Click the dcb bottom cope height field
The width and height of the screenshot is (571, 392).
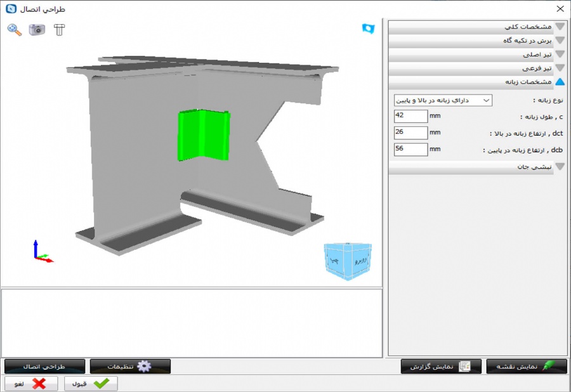pos(410,150)
